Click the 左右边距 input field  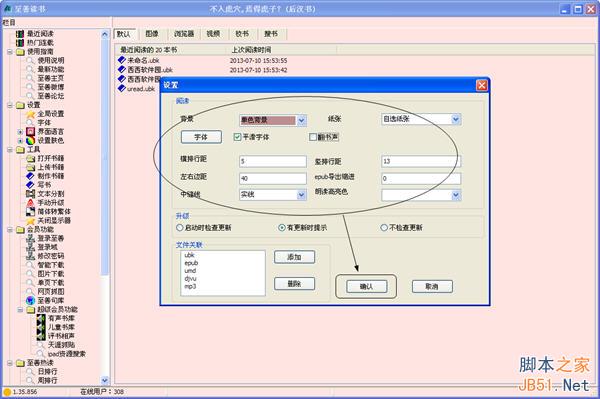[273, 178]
